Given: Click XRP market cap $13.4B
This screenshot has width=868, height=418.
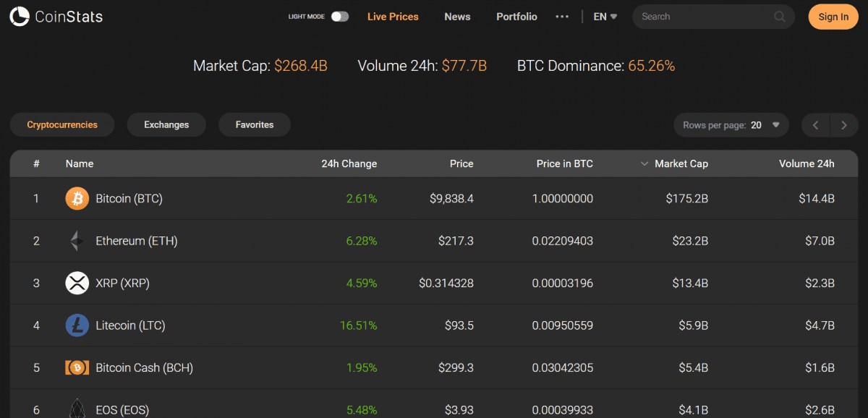Looking at the screenshot, I should tap(690, 283).
